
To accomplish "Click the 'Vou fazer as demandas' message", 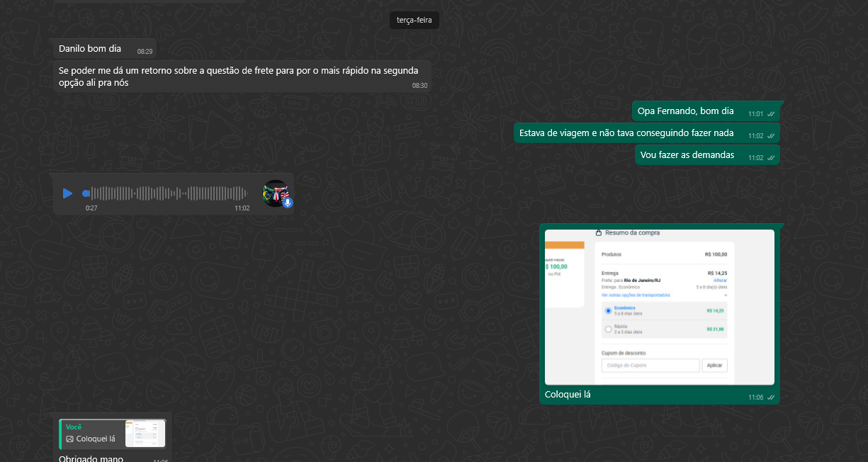I will (707, 155).
